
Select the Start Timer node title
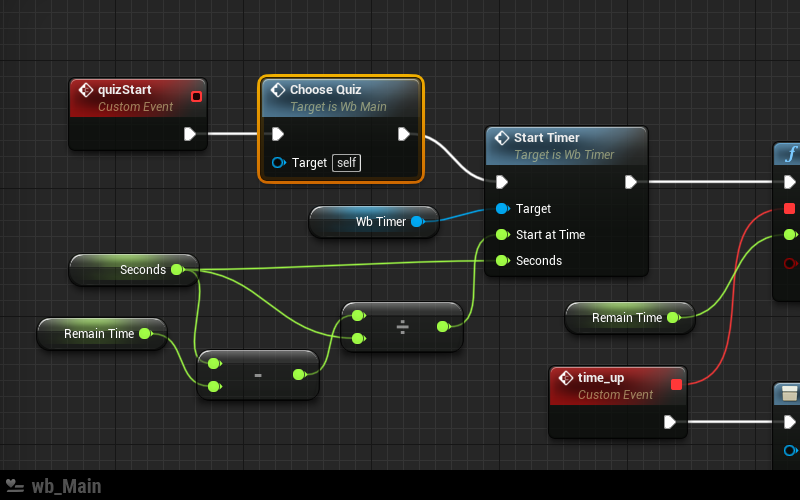click(546, 138)
